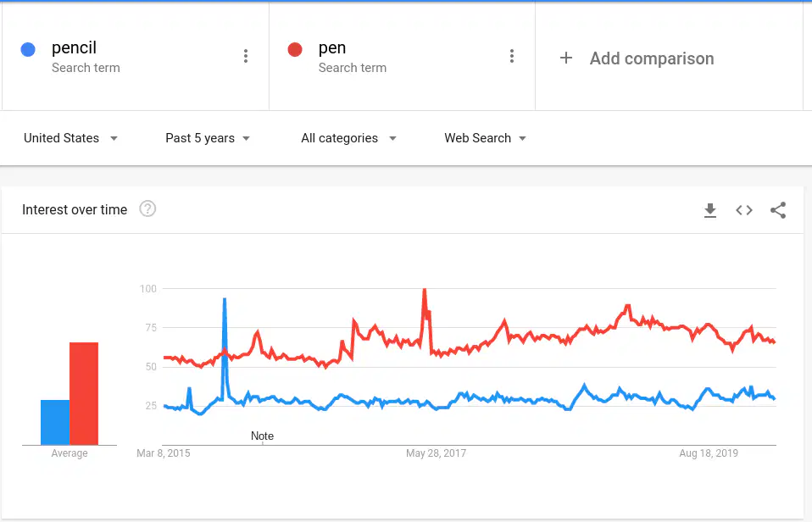
Task: Click the plus icon beside Add comparison
Action: pyautogui.click(x=566, y=58)
